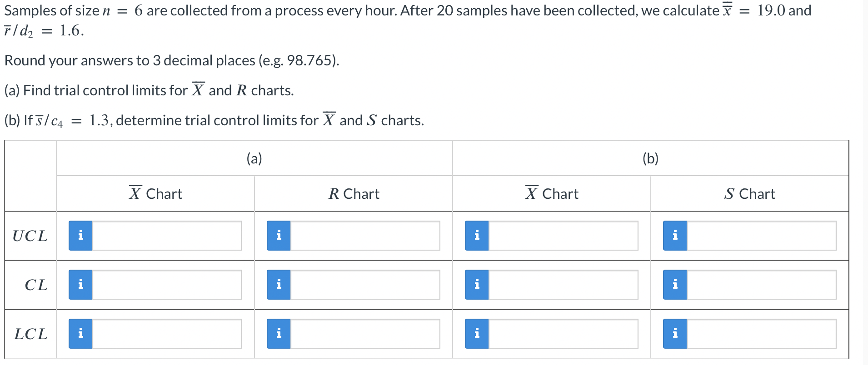Click the info icon for LCL R chart
This screenshot has width=868, height=365.
(x=279, y=334)
